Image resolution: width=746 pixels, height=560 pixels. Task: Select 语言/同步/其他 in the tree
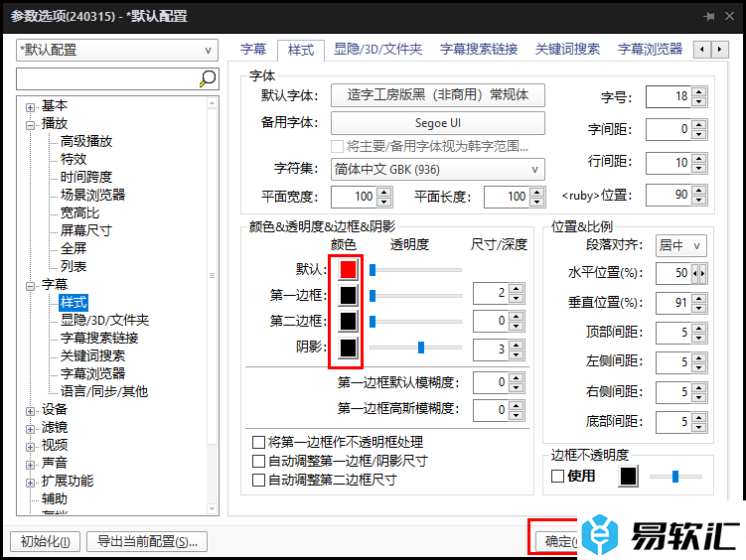(x=104, y=391)
